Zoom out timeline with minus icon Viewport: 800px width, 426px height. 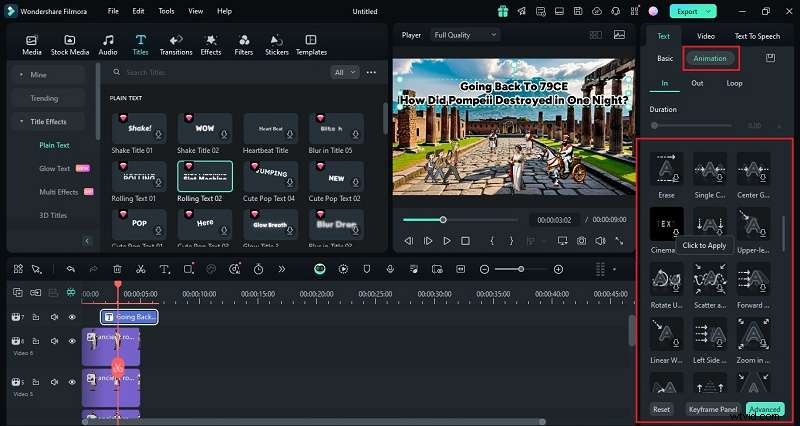[x=485, y=269]
